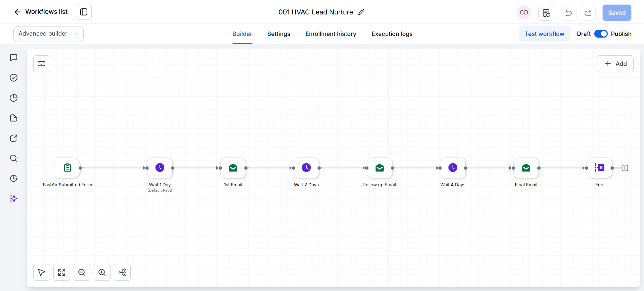Select the Final Email node
The height and width of the screenshot is (291, 644).
tap(526, 168)
